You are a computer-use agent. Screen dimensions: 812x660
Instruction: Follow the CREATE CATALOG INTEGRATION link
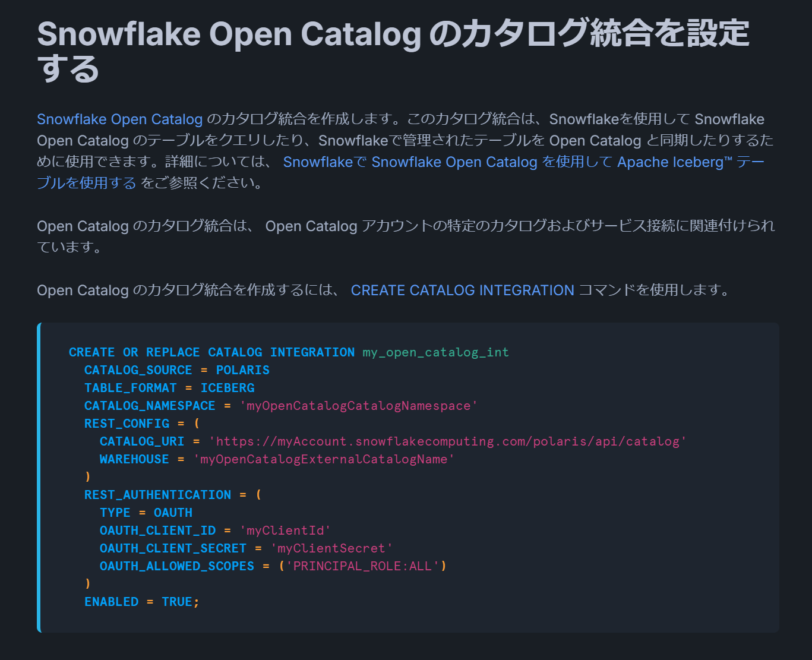click(462, 290)
